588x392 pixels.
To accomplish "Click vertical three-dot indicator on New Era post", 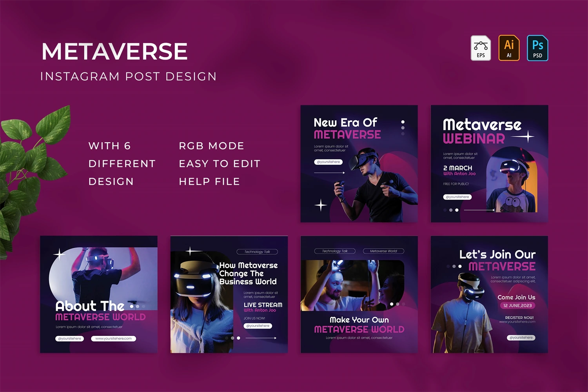I will click(403, 128).
